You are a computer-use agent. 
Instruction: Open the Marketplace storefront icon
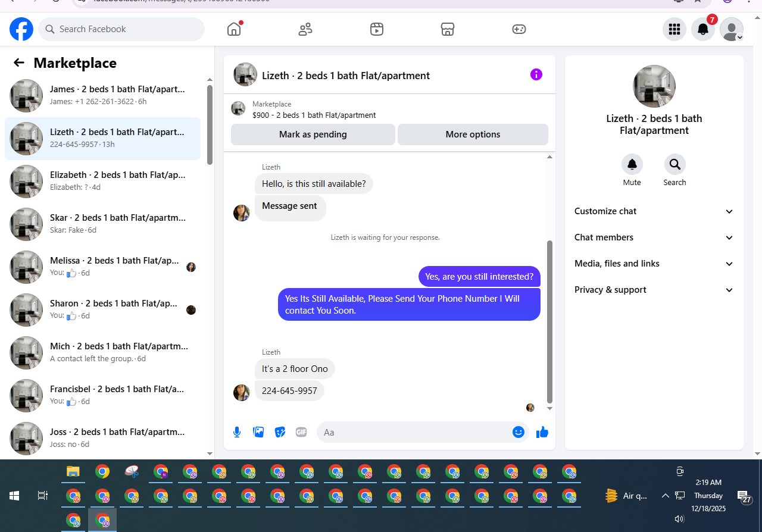(x=448, y=29)
